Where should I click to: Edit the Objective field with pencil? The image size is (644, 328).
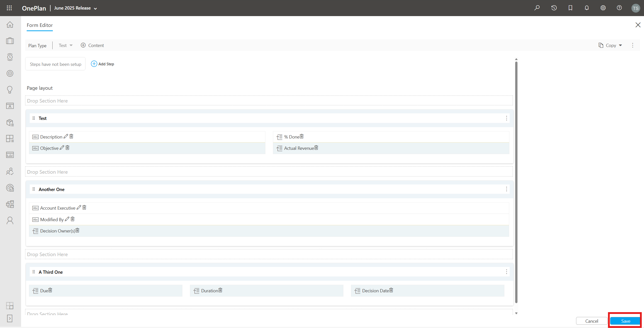coord(62,148)
